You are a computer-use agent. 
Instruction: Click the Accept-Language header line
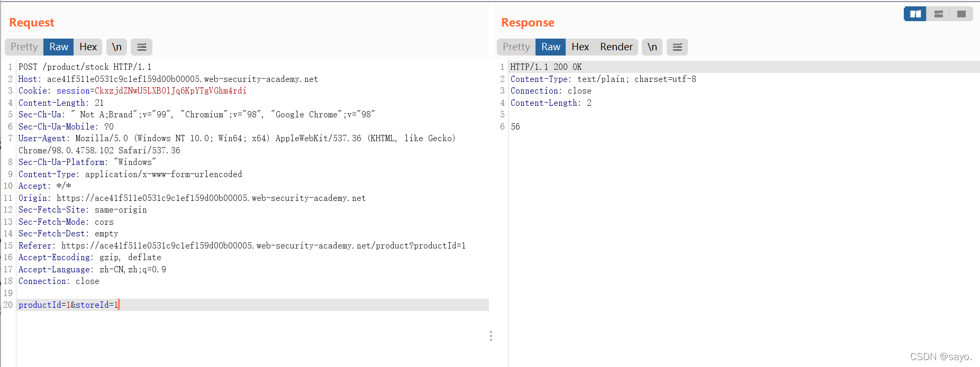pyautogui.click(x=92, y=270)
